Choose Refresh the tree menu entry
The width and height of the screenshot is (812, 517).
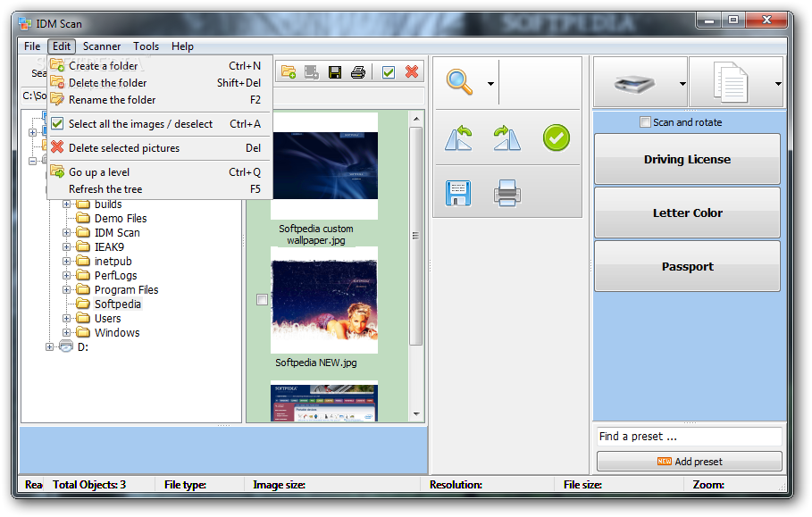click(160, 189)
